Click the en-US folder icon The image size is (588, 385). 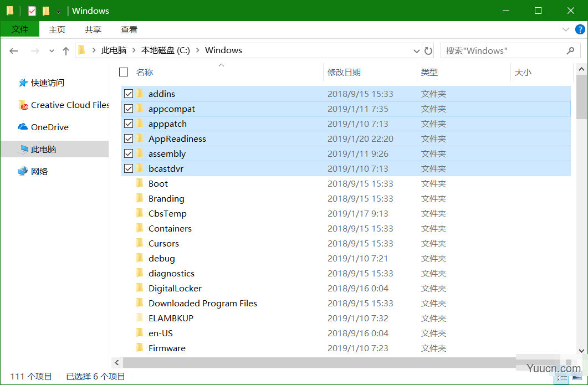coord(140,333)
